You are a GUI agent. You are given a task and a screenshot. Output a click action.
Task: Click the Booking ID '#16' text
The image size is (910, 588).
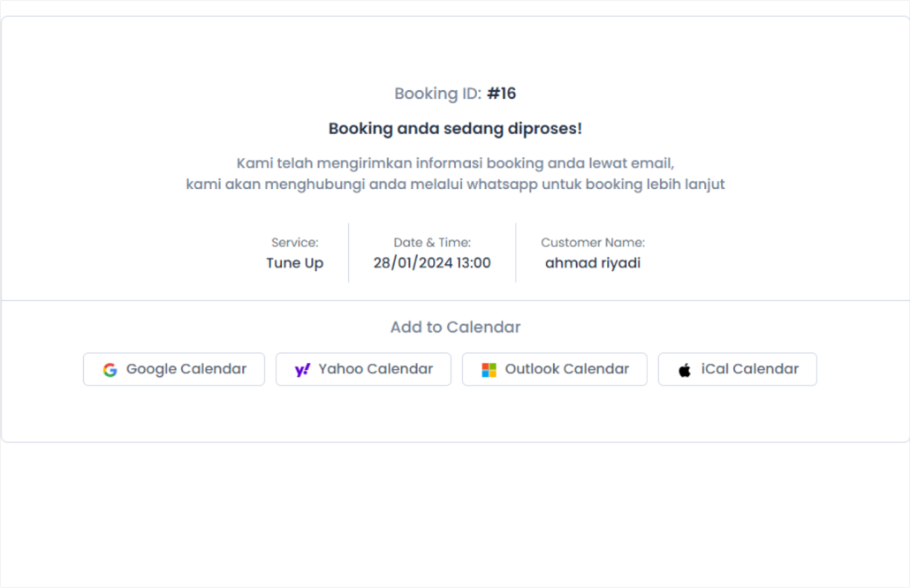coord(502,93)
